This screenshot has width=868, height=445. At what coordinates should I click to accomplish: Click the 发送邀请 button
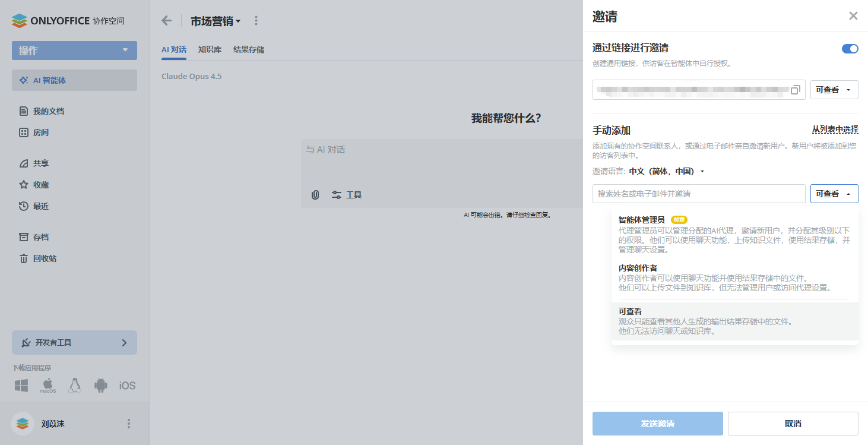pos(657,423)
